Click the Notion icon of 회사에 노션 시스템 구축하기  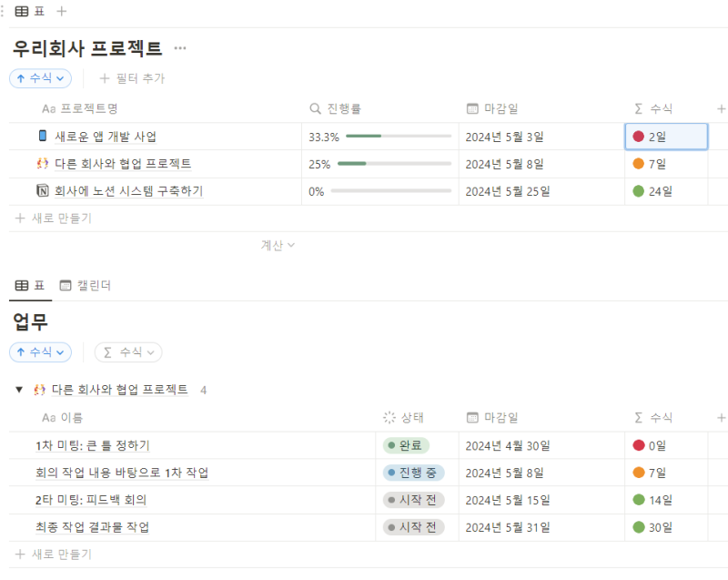coord(43,191)
